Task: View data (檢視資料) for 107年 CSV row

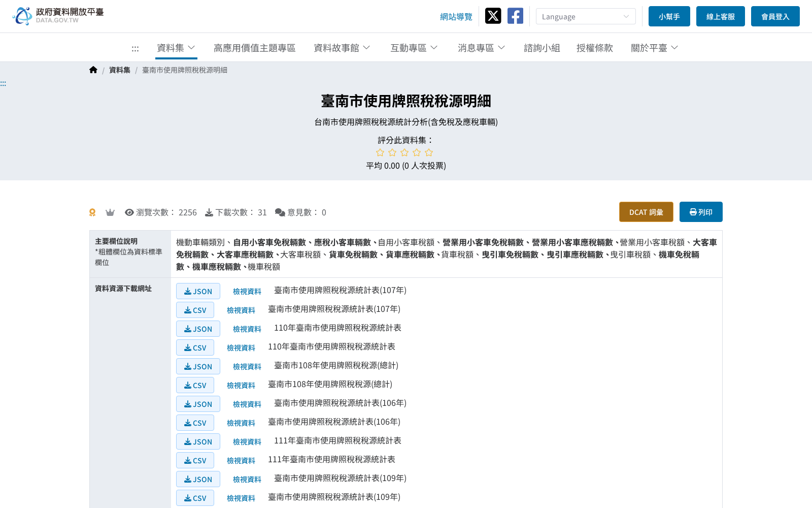Action: pos(241,310)
